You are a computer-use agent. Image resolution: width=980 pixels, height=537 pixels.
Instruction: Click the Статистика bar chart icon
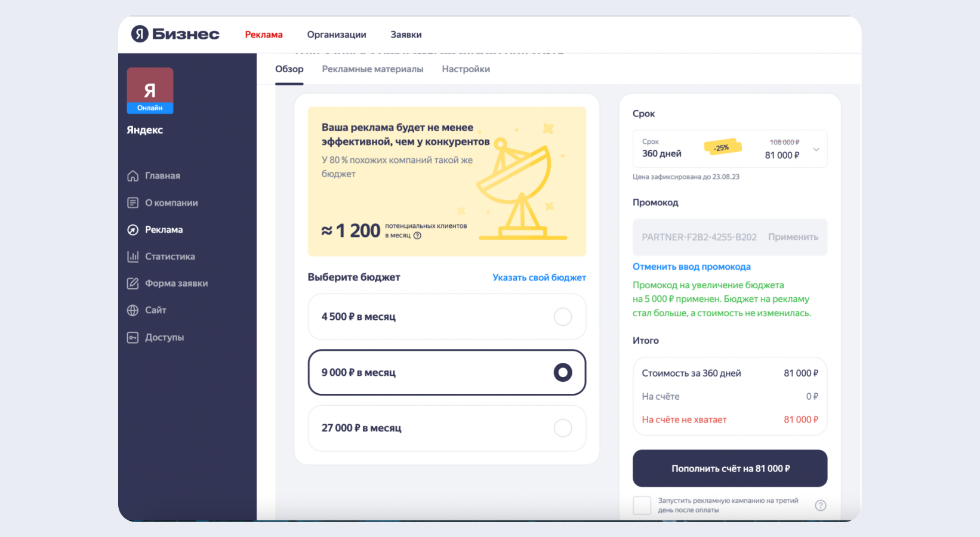132,257
